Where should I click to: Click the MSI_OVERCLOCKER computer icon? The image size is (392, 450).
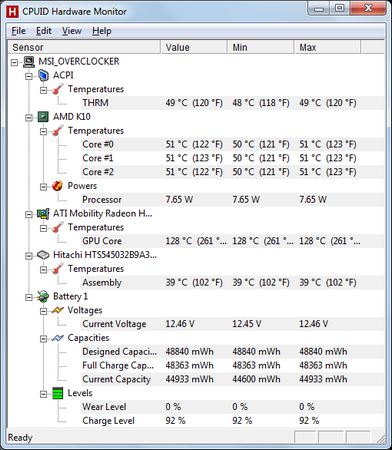coord(29,62)
